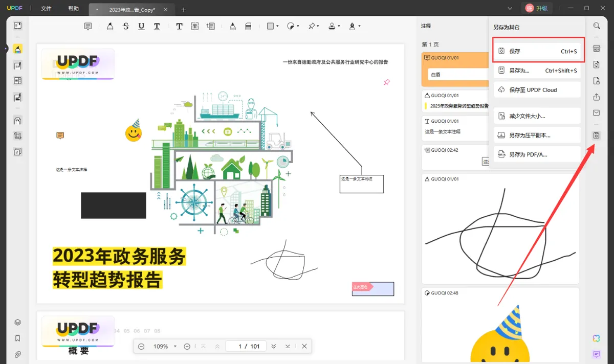This screenshot has width=614, height=364.
Task: Open the tab list dropdown beside document tab
Action: click(x=97, y=10)
